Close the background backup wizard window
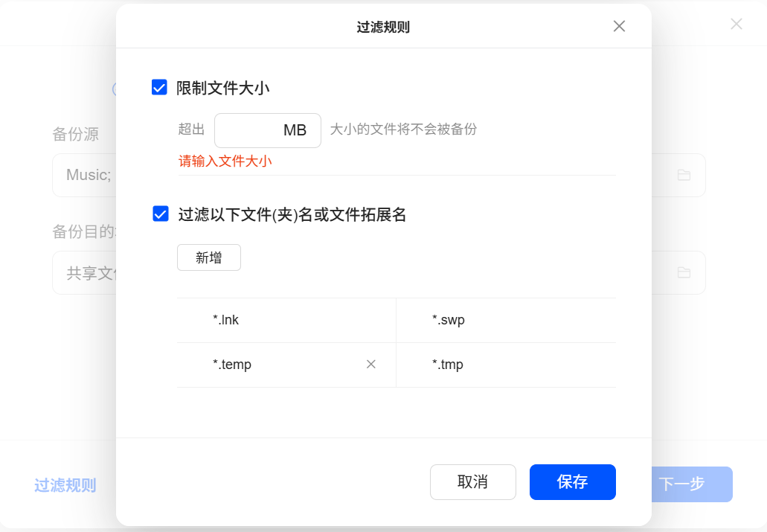Image resolution: width=767 pixels, height=532 pixels. 736,24
